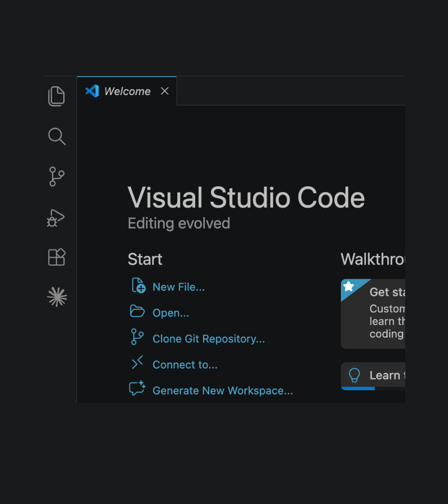
Task: Open the Learn walkthrough with lightbulb
Action: pyautogui.click(x=373, y=376)
